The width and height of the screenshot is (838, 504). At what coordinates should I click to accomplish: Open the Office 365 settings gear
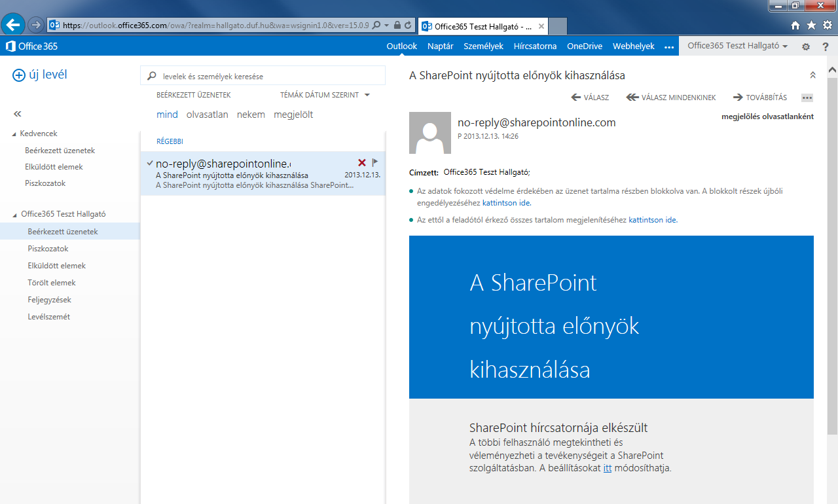[x=806, y=46]
